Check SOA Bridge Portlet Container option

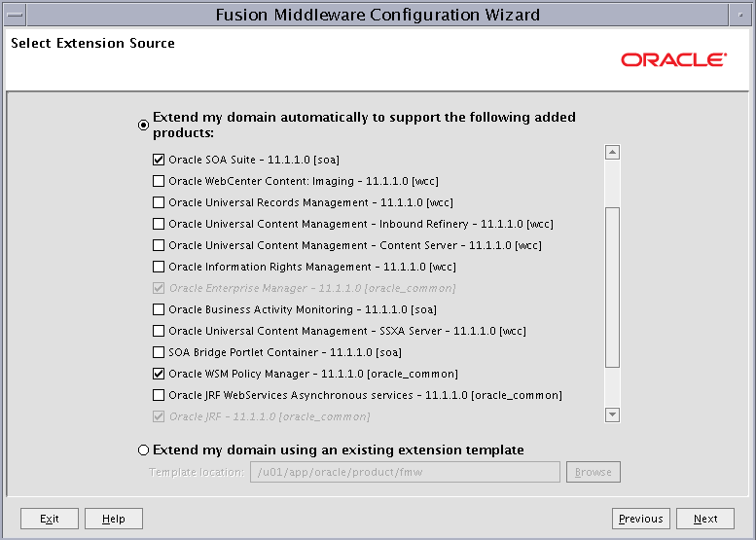[x=159, y=352]
